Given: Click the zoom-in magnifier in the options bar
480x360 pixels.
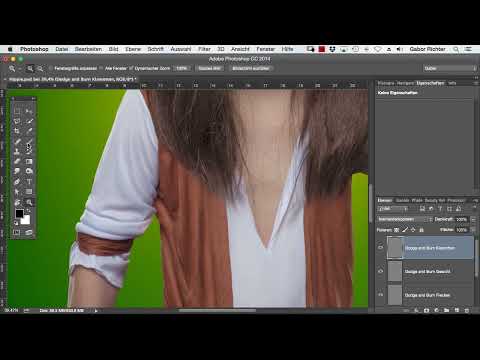Looking at the screenshot, I should [x=30, y=68].
